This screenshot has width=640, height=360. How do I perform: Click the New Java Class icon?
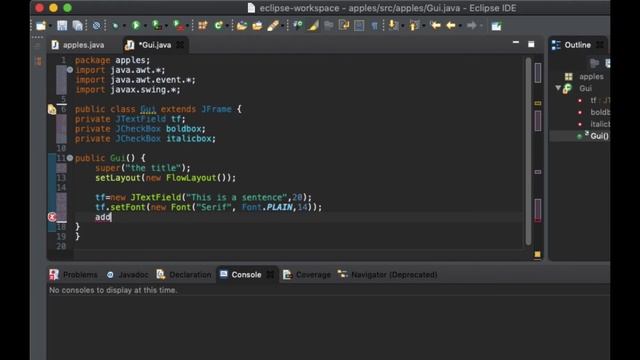pos(218,26)
